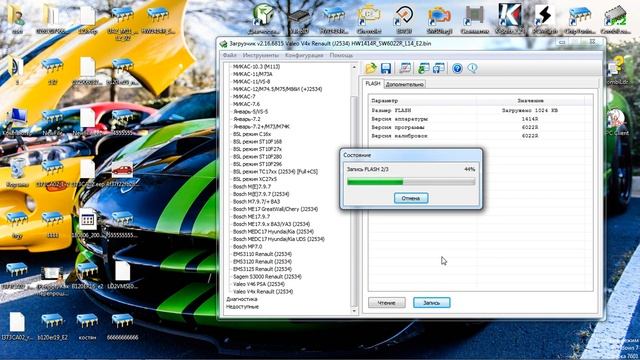
Task: Open help via blue question mark icon
Action: (457, 68)
